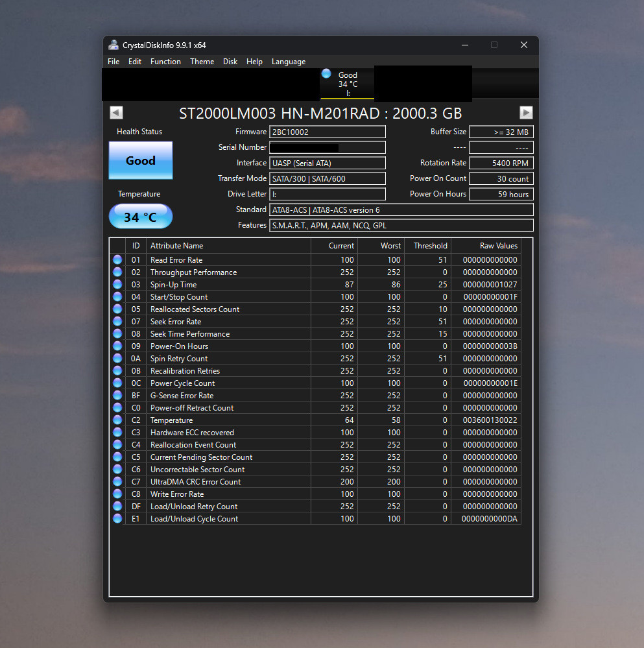
Task: Select the UltraDMA CRC Error Count name
Action: point(195,482)
